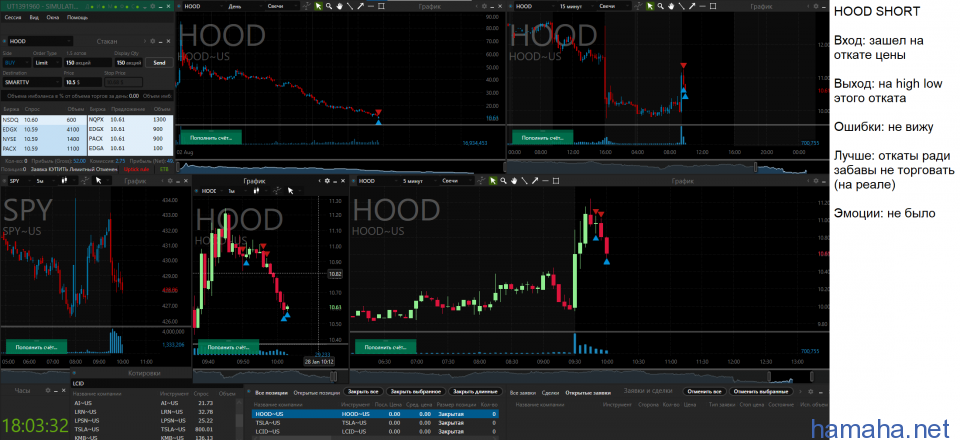This screenshot has width=960, height=440.
Task: Select rectangle tool in 15-minute HOOD chart
Action: [713, 6]
